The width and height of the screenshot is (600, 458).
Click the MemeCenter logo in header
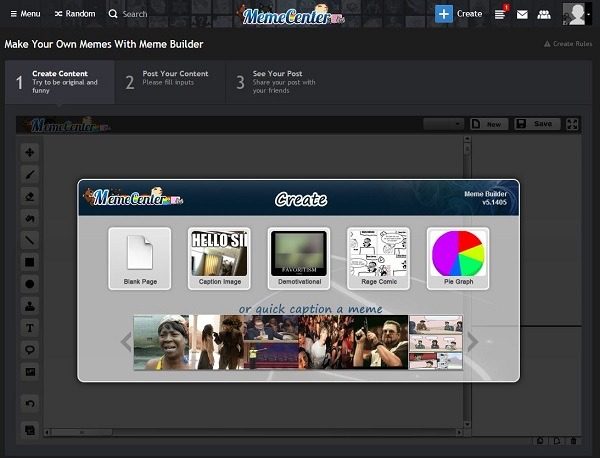click(x=292, y=15)
